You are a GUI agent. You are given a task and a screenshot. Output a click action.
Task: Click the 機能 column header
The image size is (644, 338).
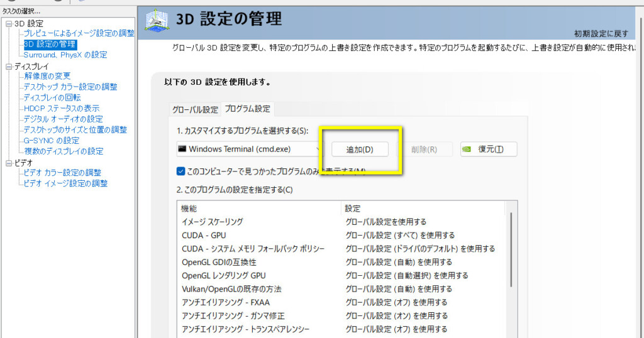pos(259,209)
